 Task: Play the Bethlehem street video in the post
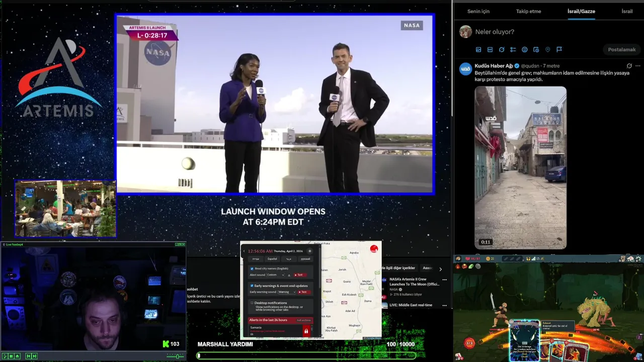(521, 167)
